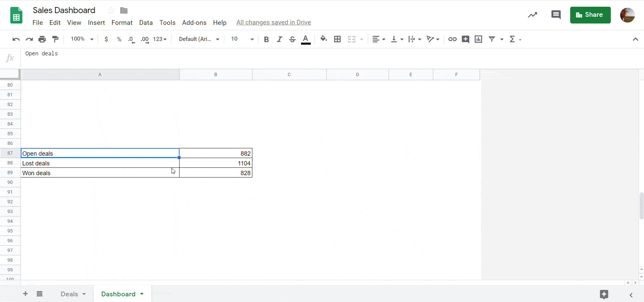Click the formula bar input
This screenshot has height=302, width=644.
(332, 58)
